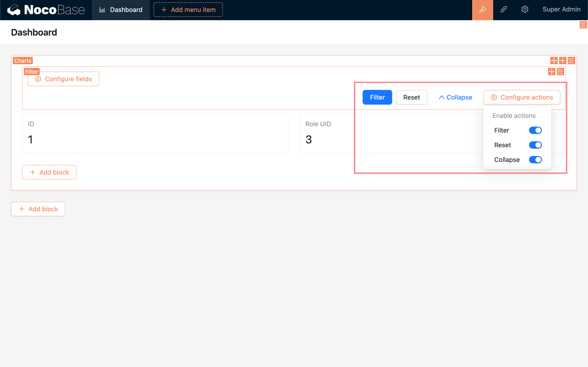The height and width of the screenshot is (367, 588).
Task: Open page settings menu icon at top right
Action: (x=583, y=25)
